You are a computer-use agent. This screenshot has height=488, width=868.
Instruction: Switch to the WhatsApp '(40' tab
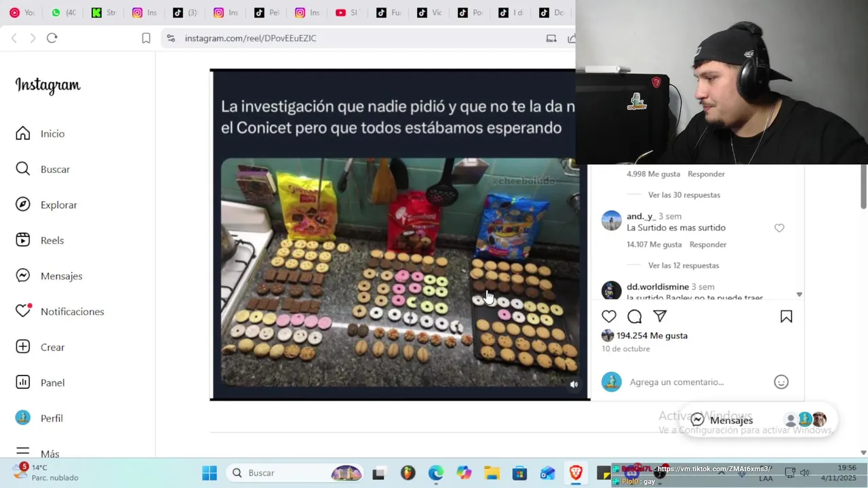point(62,12)
